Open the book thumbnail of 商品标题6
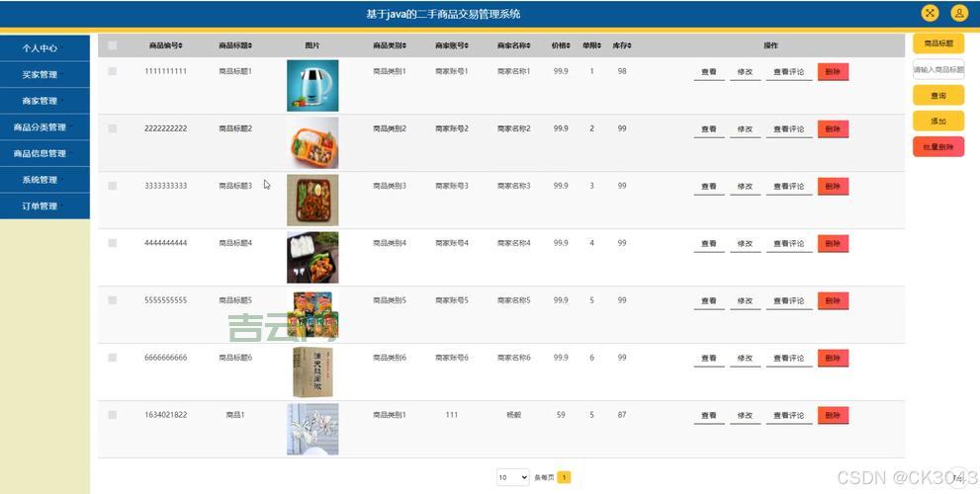Image resolution: width=980 pixels, height=494 pixels. tap(312, 371)
